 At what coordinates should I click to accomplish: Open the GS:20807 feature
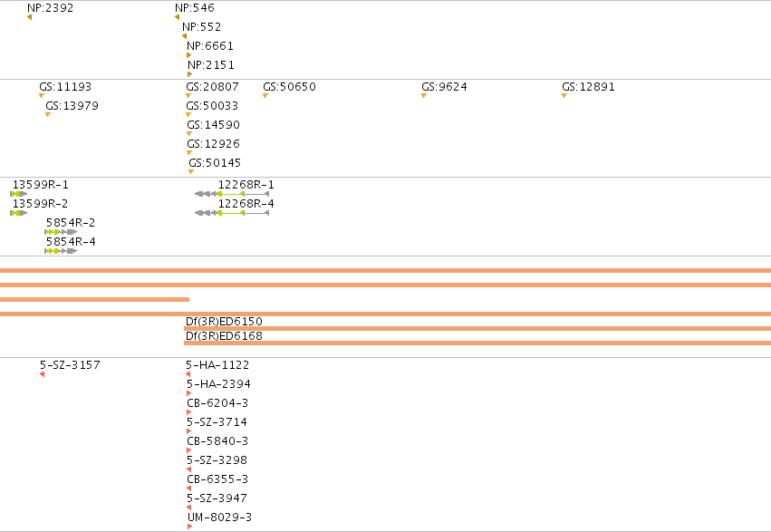[212, 87]
